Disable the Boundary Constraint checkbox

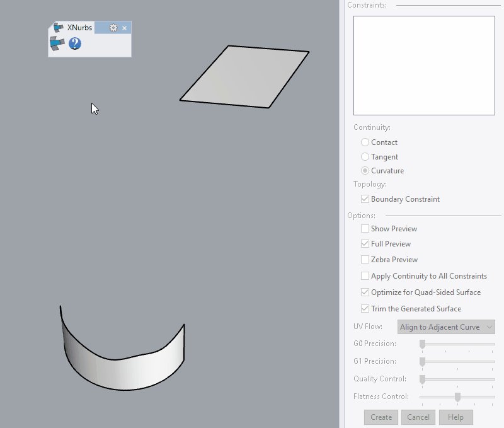(x=365, y=199)
